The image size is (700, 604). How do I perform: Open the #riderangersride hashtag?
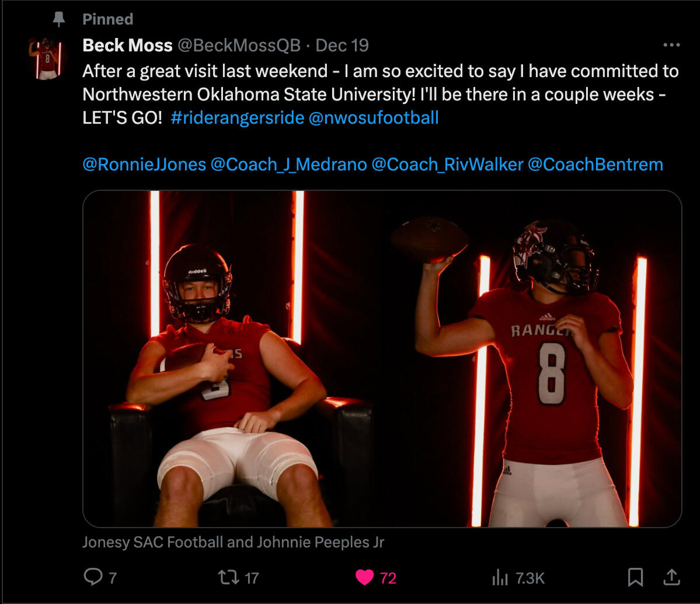(238, 118)
